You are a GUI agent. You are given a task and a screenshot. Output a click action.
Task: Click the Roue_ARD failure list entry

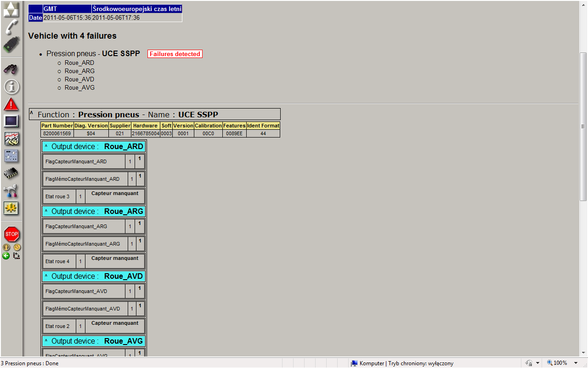pyautogui.click(x=79, y=63)
